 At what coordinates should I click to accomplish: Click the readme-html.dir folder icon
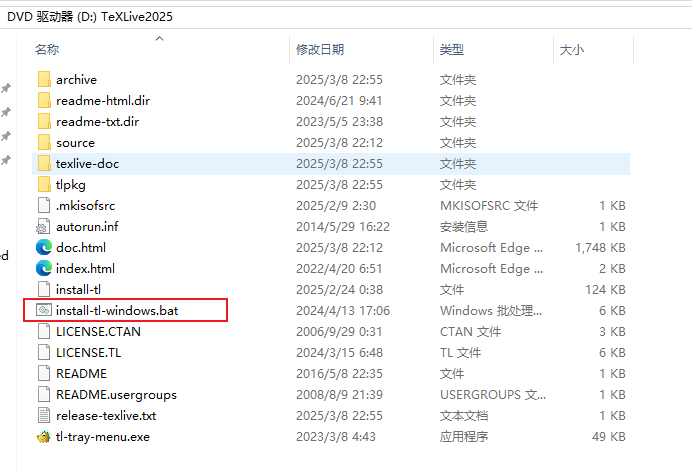44,101
